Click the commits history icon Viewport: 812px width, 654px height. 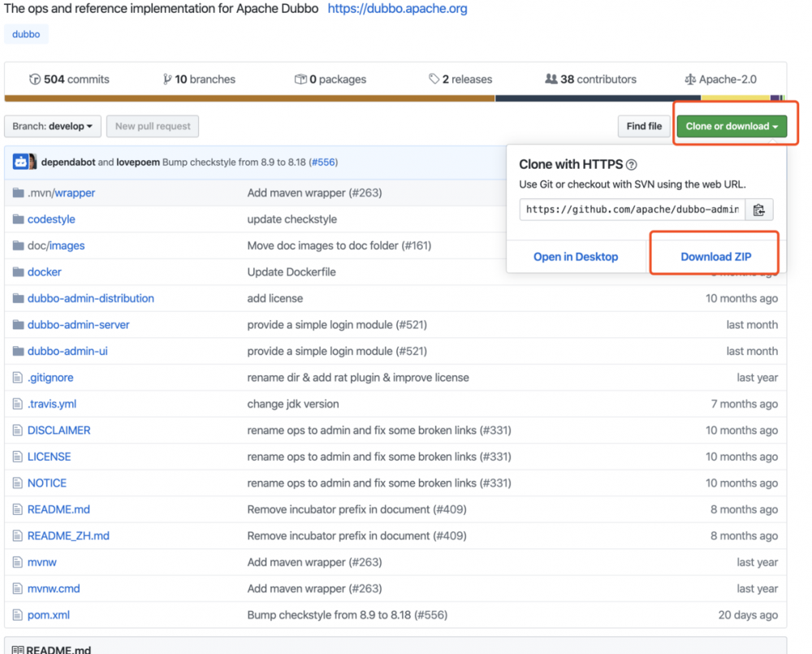tap(35, 80)
